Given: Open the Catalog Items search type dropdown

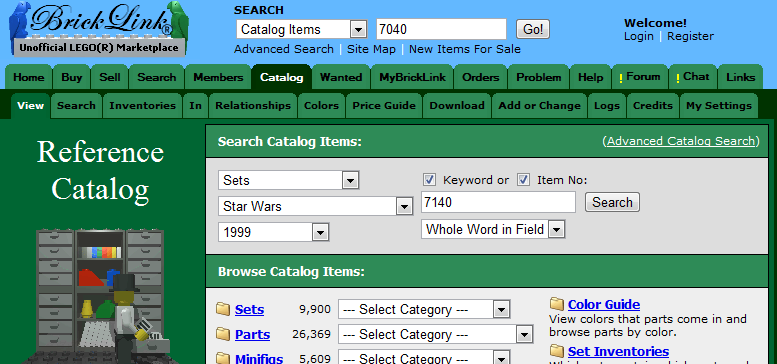Looking at the screenshot, I should pos(302,30).
